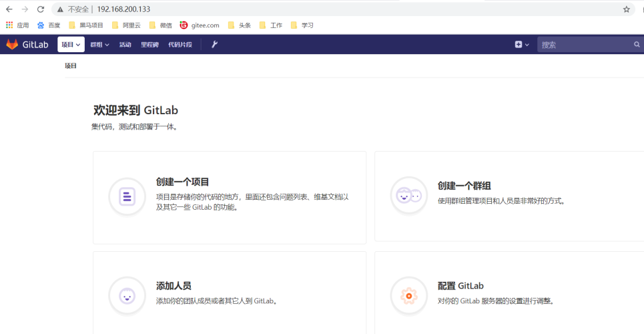
Task: Click the 创建一个项目 document icon
Action: (127, 196)
